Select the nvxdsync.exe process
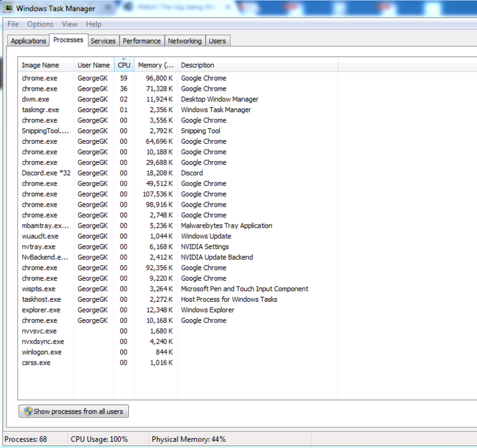The height and width of the screenshot is (448, 477). click(178, 342)
